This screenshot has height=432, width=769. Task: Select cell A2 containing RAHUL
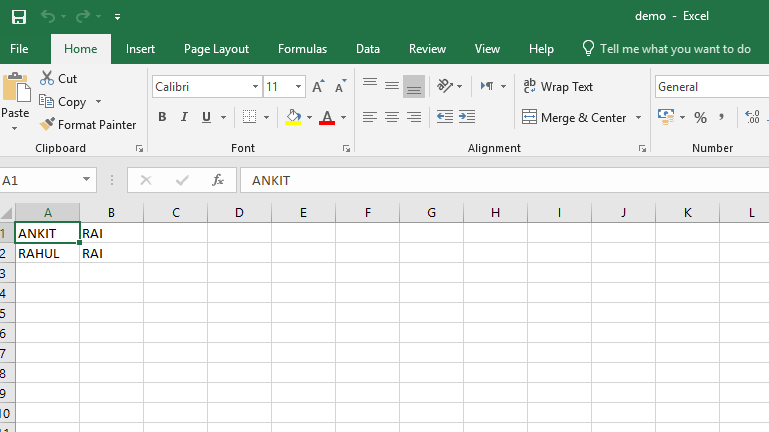click(47, 253)
